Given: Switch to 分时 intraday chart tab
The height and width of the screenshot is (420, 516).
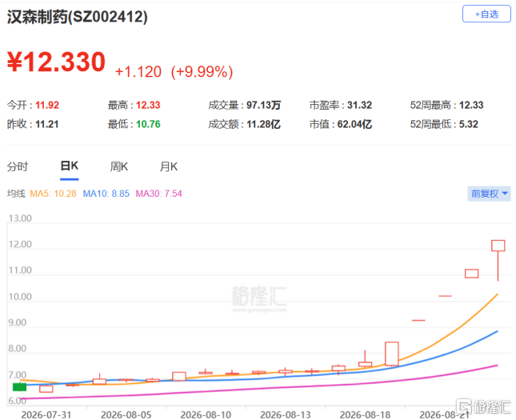Looking at the screenshot, I should click(x=18, y=166).
